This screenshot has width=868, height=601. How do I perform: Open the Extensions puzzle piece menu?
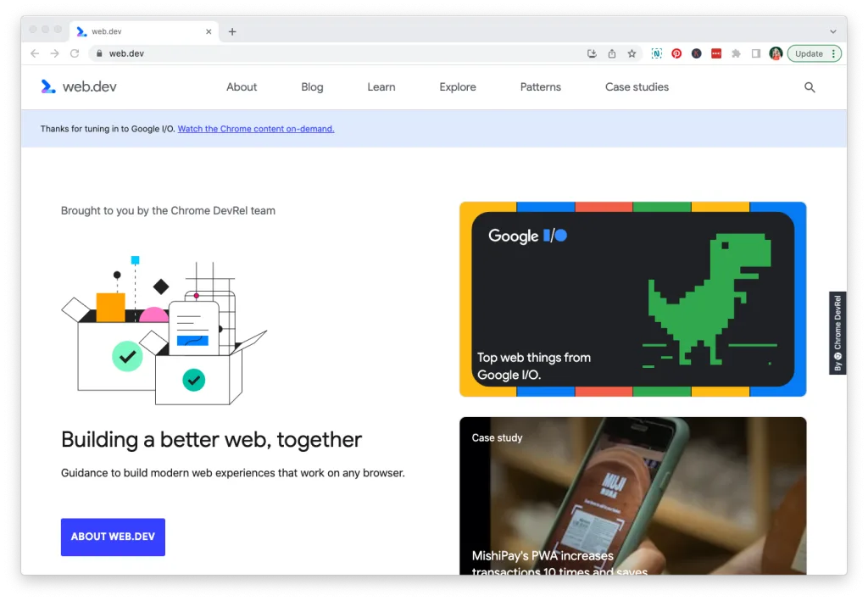point(737,53)
